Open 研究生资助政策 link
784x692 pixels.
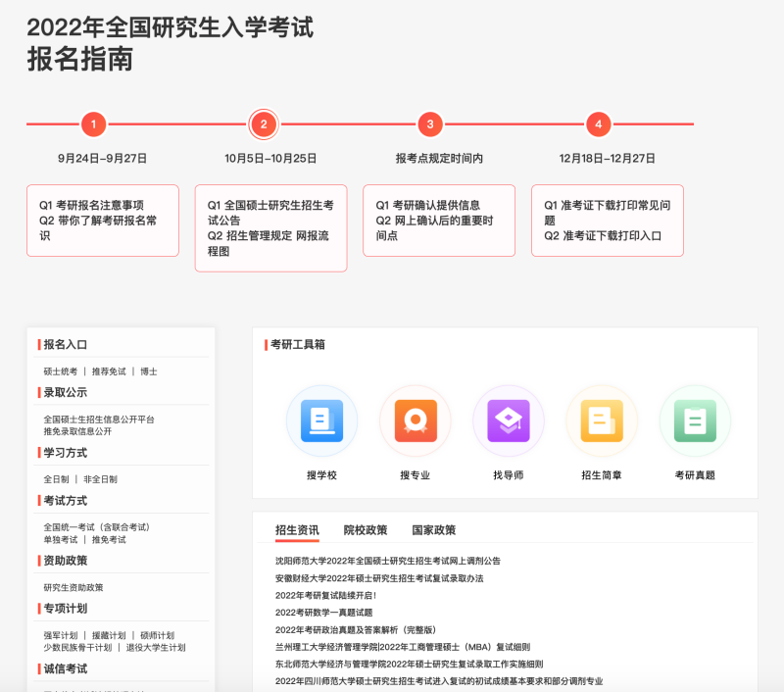click(73, 587)
